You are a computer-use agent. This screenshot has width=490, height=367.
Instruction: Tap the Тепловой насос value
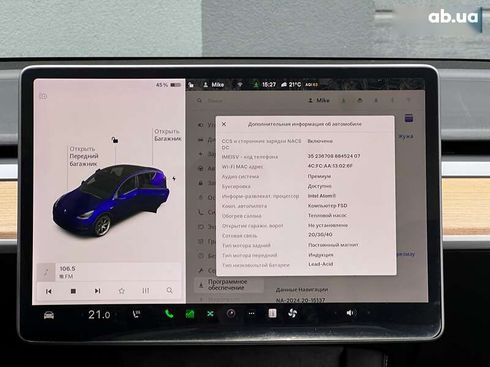coord(327,215)
